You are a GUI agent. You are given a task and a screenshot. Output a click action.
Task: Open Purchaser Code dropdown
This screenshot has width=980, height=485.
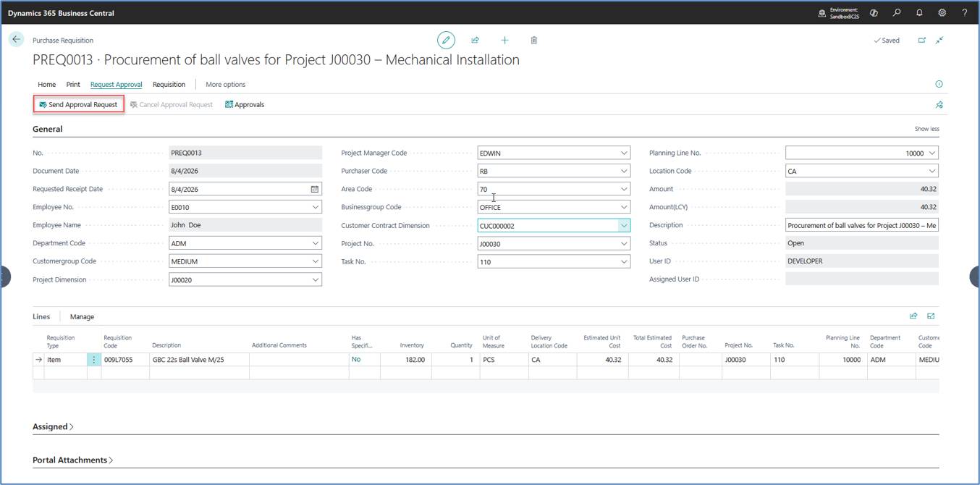(x=624, y=171)
